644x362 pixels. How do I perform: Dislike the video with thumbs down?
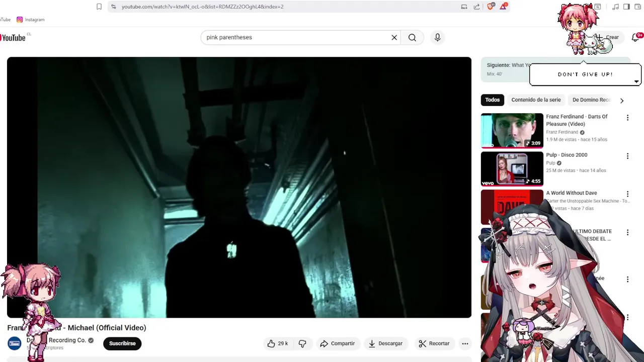302,343
